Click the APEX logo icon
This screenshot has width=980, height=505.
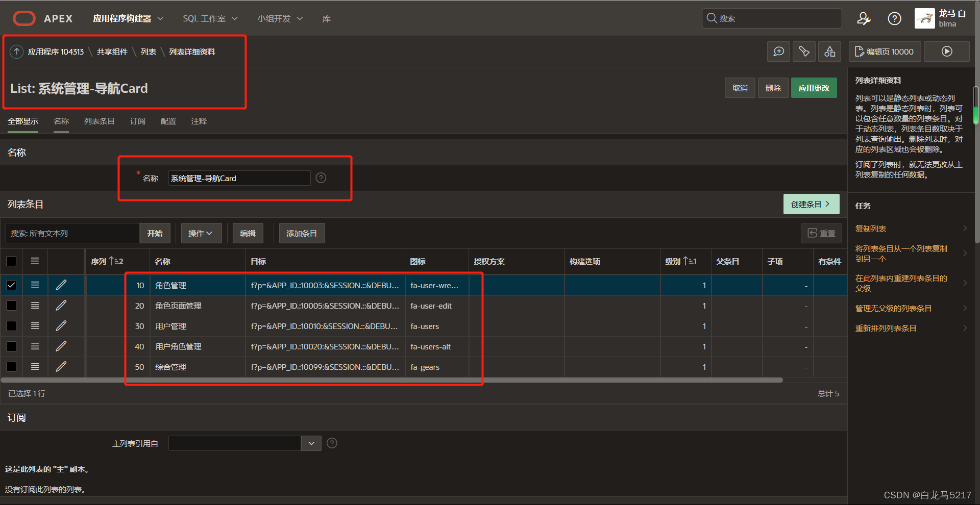[24, 19]
